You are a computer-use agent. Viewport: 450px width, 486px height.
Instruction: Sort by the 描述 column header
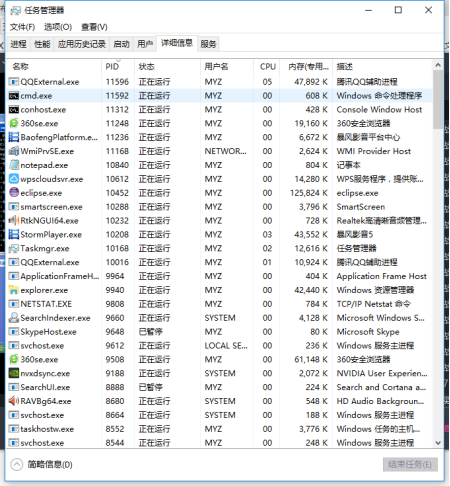click(382, 67)
